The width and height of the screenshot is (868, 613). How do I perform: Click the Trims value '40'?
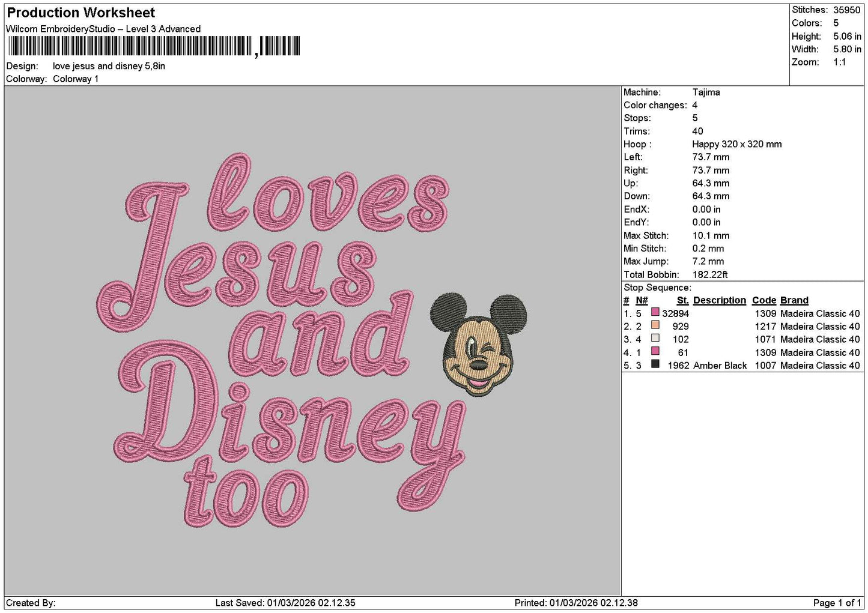point(697,131)
